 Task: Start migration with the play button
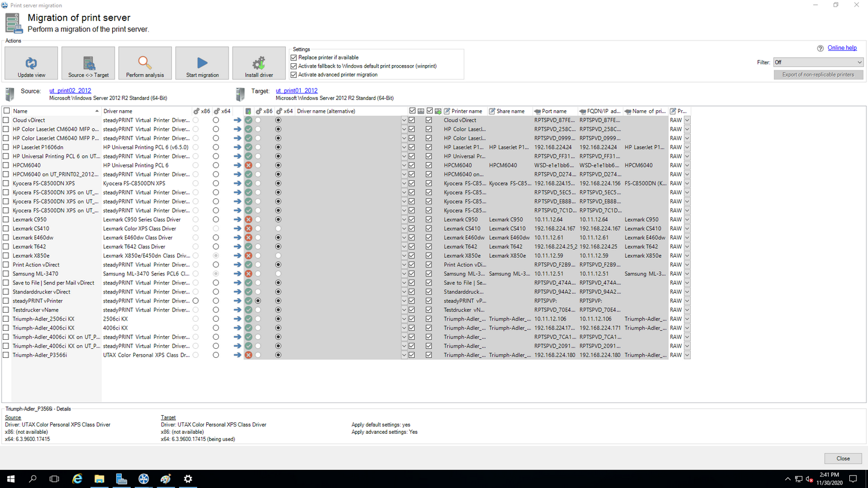click(202, 63)
